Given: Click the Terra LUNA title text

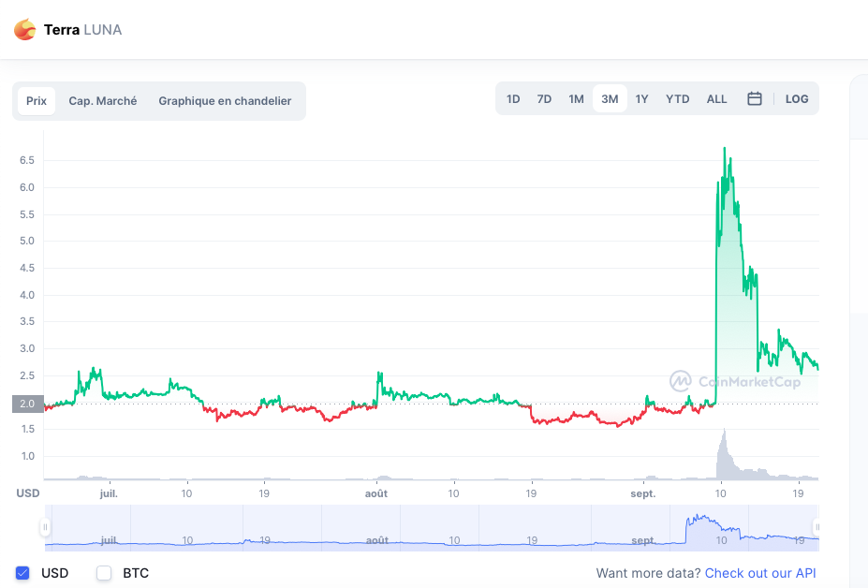Looking at the screenshot, I should coord(82,29).
